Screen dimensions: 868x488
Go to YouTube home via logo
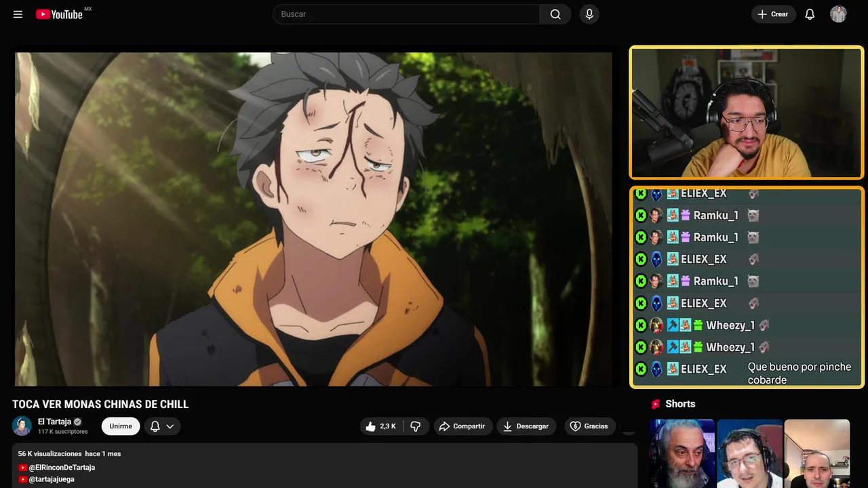click(x=60, y=14)
